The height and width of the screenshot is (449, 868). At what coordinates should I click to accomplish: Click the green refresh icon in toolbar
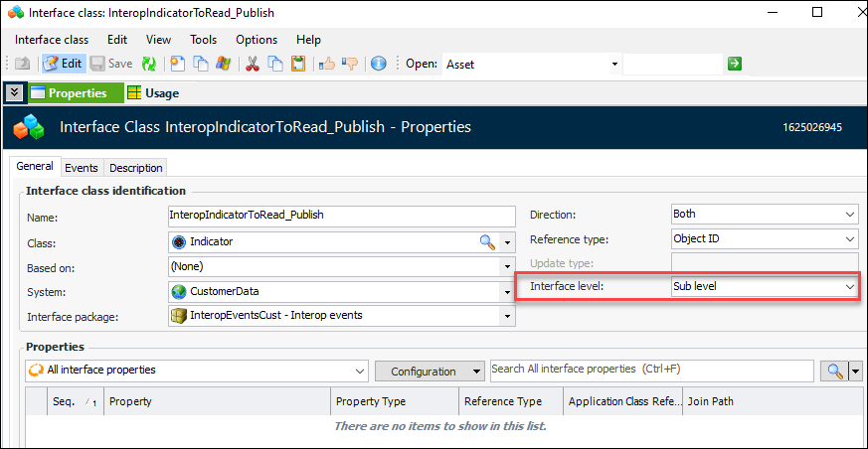(x=149, y=64)
